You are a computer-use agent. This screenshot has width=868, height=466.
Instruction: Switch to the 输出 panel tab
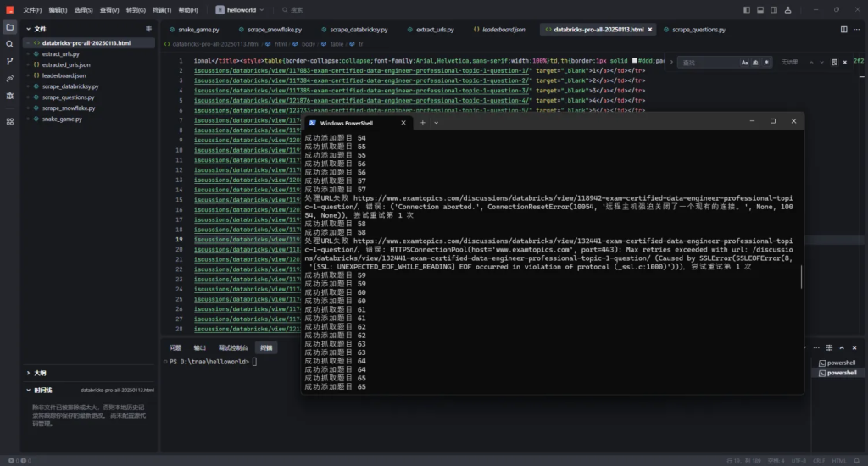click(x=200, y=347)
